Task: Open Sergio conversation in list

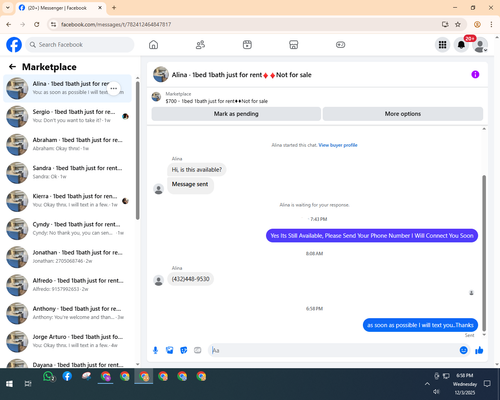Action: (68, 116)
